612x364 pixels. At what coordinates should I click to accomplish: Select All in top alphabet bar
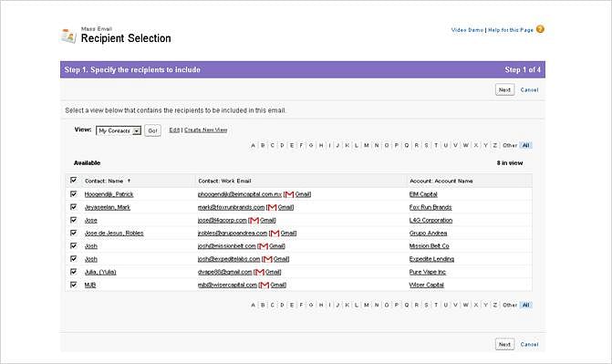[525, 145]
